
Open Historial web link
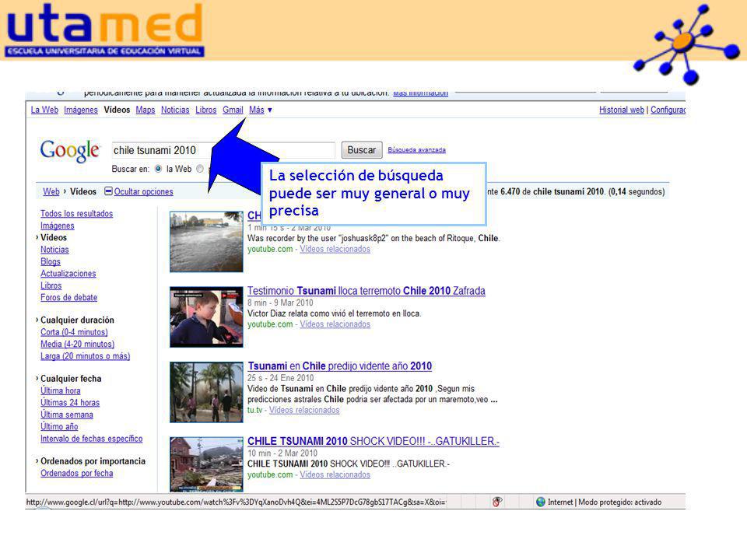point(622,110)
